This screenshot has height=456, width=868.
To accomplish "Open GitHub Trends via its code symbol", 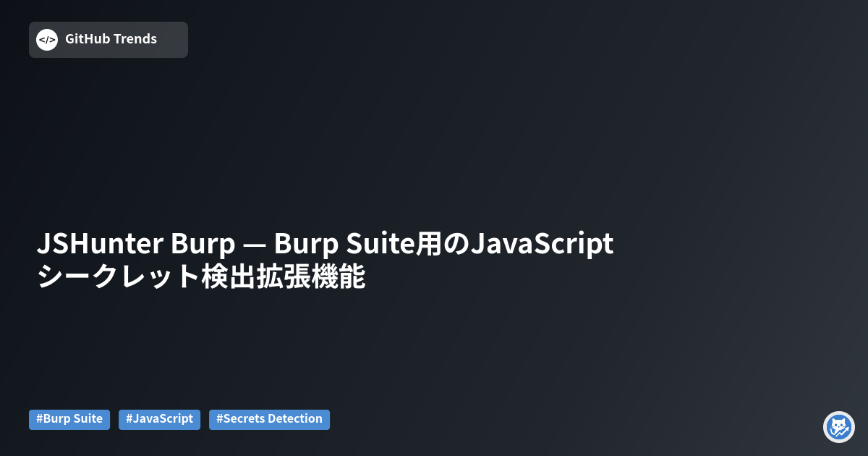I will click(x=46, y=39).
